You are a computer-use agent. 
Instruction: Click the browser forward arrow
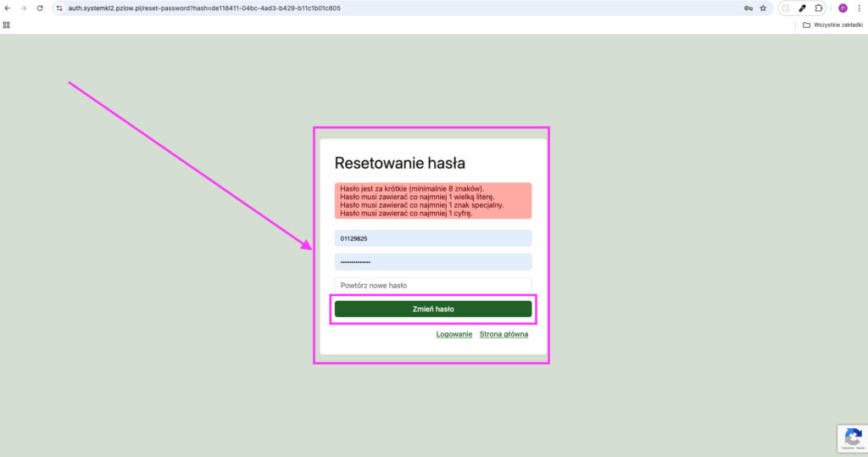point(23,8)
